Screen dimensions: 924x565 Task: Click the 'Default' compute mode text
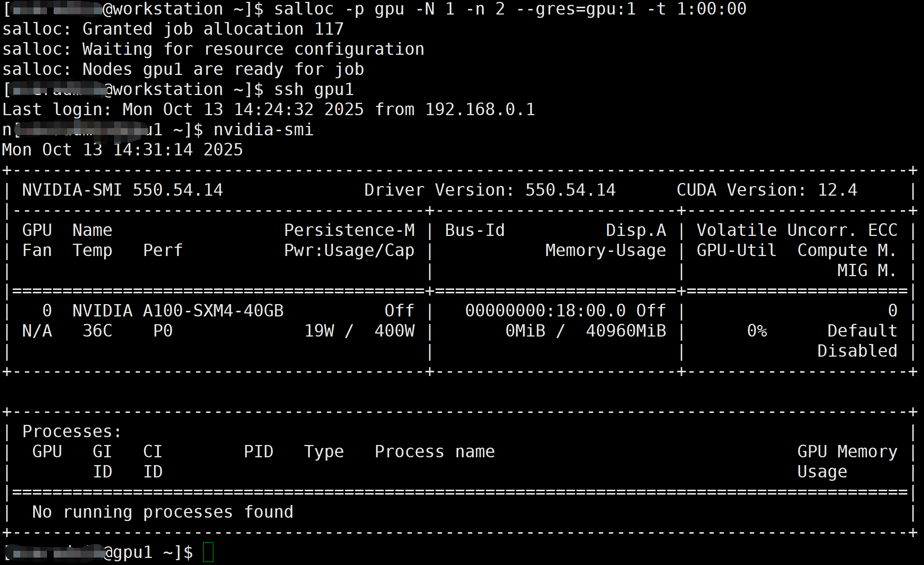pos(862,331)
